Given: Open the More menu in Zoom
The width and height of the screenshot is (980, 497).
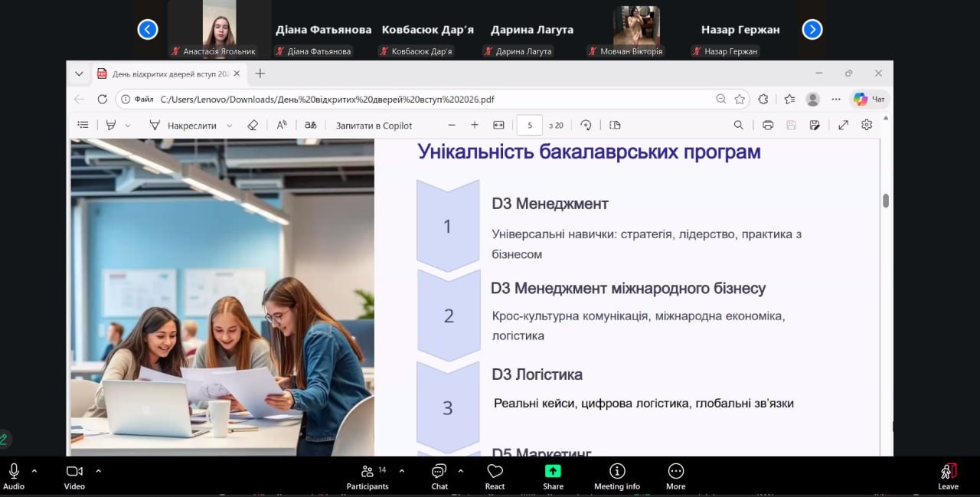Looking at the screenshot, I should 675,476.
